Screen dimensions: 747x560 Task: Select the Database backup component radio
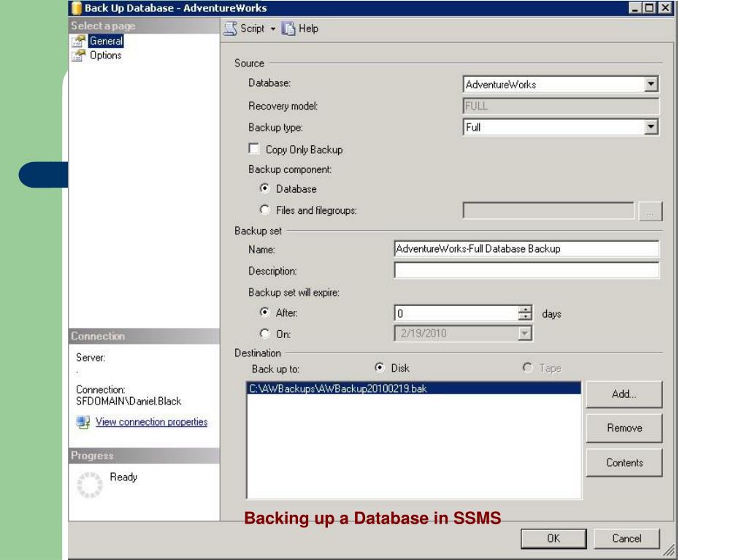pyautogui.click(x=265, y=188)
